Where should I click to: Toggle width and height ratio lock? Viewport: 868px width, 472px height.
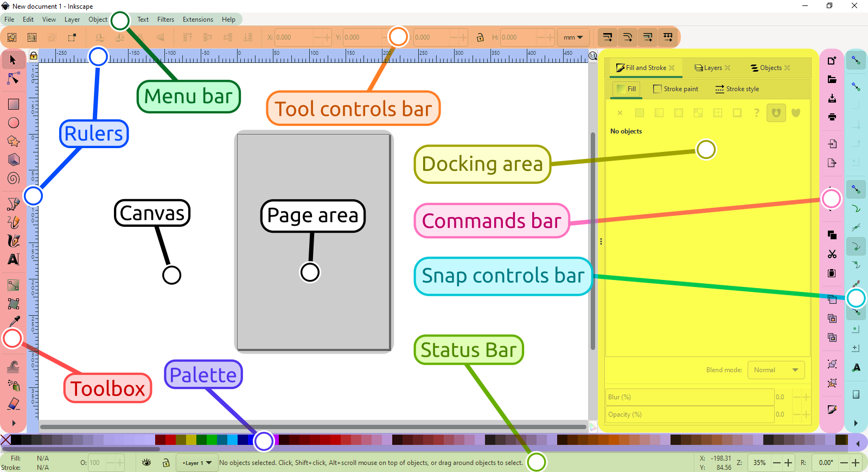pyautogui.click(x=480, y=37)
